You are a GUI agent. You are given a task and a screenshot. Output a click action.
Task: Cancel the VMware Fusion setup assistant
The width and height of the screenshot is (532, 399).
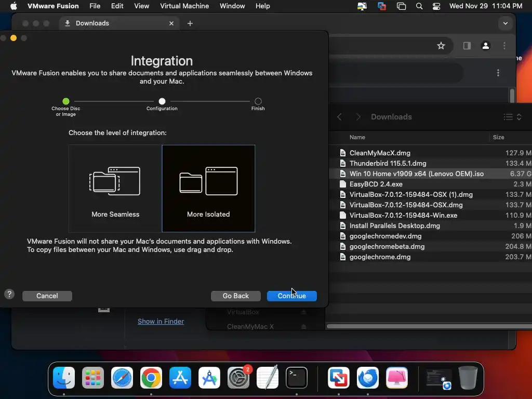click(47, 296)
